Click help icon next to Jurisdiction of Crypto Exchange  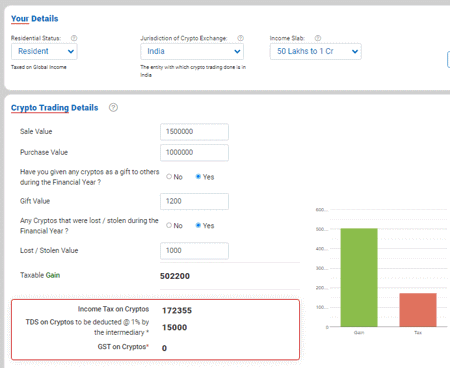(240, 38)
